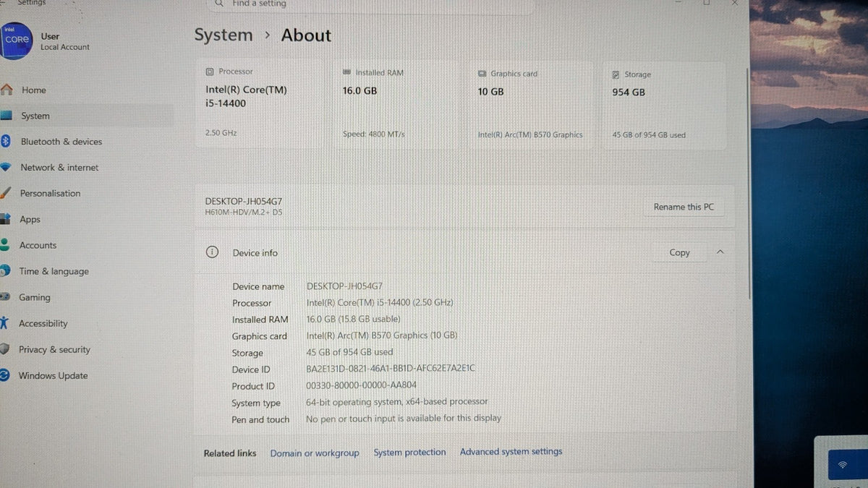Go to Network & internet settings
The width and height of the screenshot is (868, 488).
(x=59, y=168)
